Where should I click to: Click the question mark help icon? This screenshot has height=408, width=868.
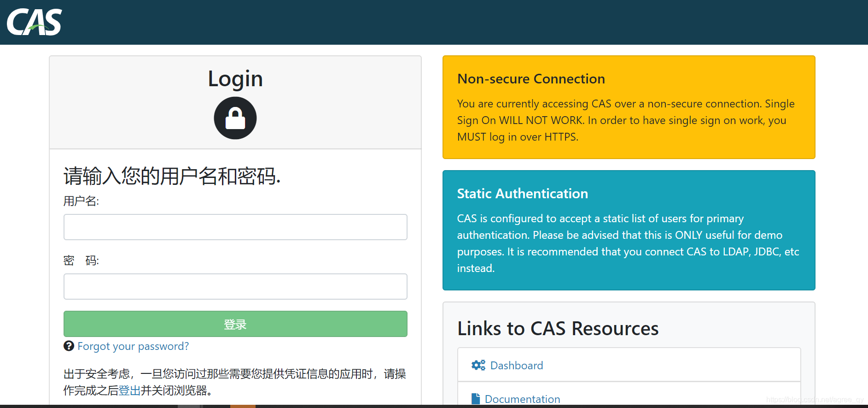pyautogui.click(x=69, y=346)
